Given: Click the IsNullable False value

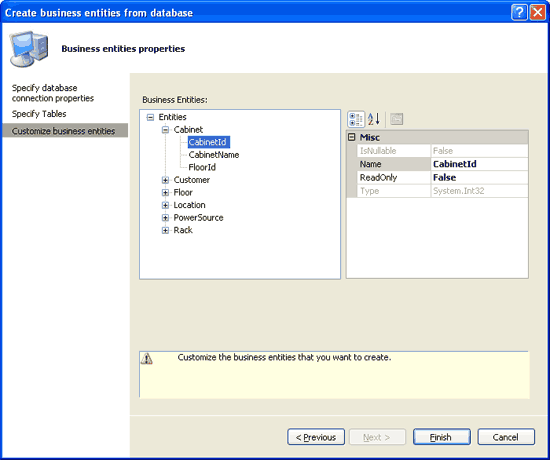Looking at the screenshot, I should tap(479, 151).
